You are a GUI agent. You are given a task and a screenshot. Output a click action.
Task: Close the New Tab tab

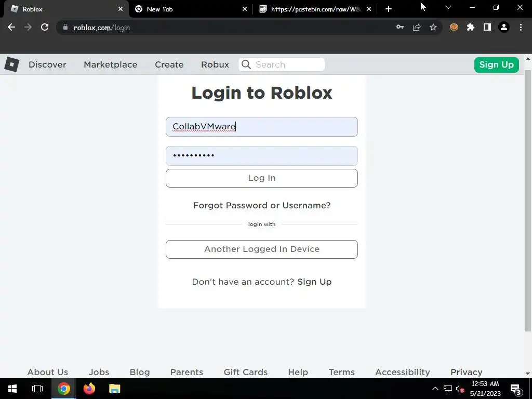245,9
